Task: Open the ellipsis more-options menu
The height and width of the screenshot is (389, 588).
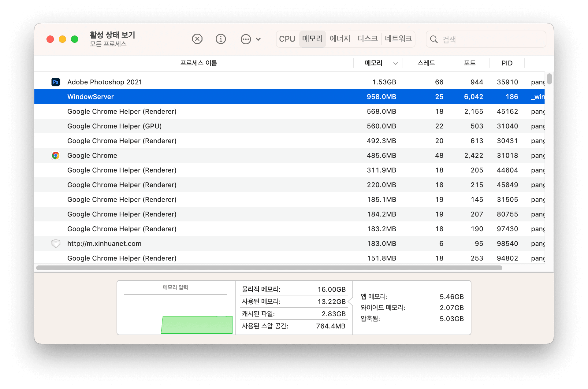Action: (x=251, y=39)
